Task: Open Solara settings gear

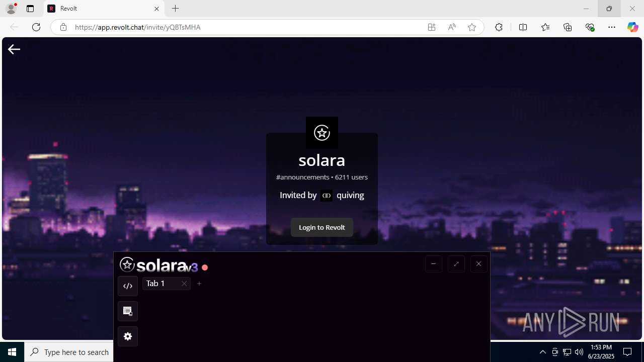Action: click(x=128, y=336)
